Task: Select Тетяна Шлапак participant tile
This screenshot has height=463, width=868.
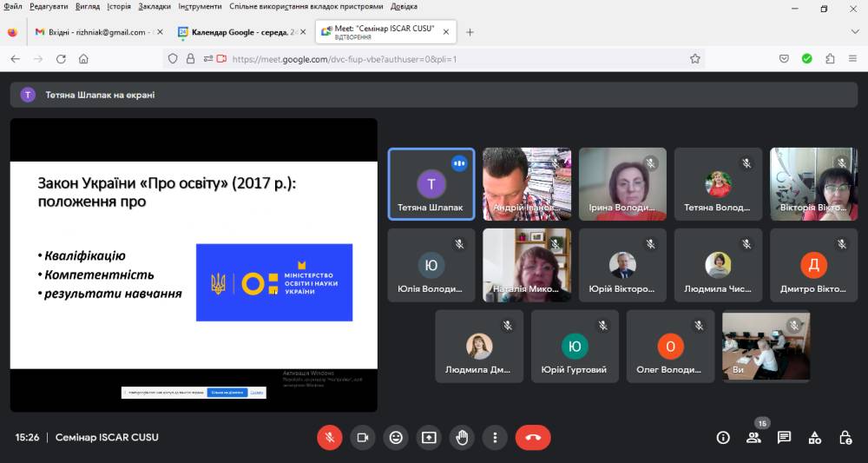Action: pos(431,185)
